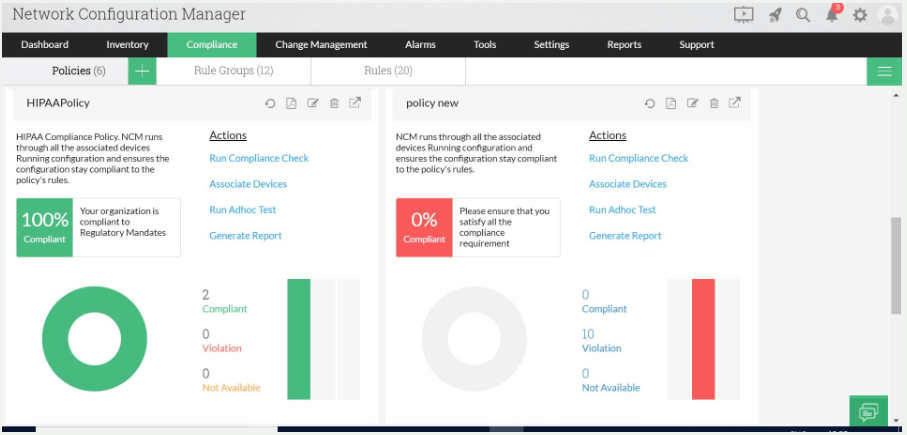This screenshot has width=907, height=435.
Task: Click Generate Report under 'policy new'
Action: tap(625, 236)
